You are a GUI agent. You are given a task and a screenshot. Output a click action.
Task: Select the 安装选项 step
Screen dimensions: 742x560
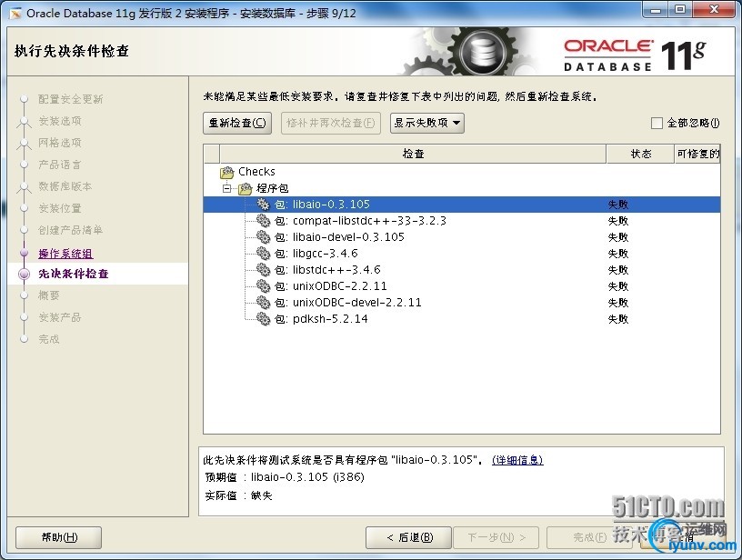point(60,121)
